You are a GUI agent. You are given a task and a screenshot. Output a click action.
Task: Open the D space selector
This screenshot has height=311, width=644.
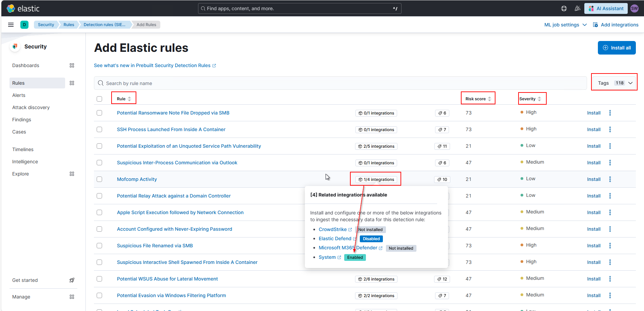(24, 25)
